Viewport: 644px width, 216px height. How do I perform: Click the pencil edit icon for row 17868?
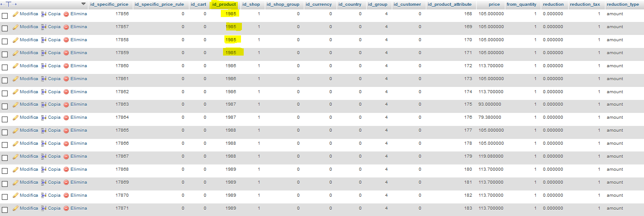16,169
